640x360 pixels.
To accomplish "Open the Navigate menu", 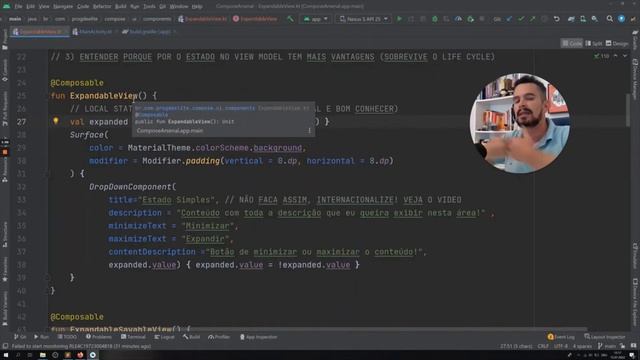I will click(x=63, y=7).
